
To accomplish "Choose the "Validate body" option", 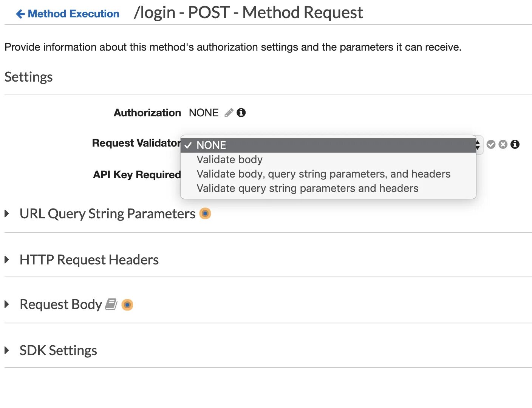I will point(229,159).
